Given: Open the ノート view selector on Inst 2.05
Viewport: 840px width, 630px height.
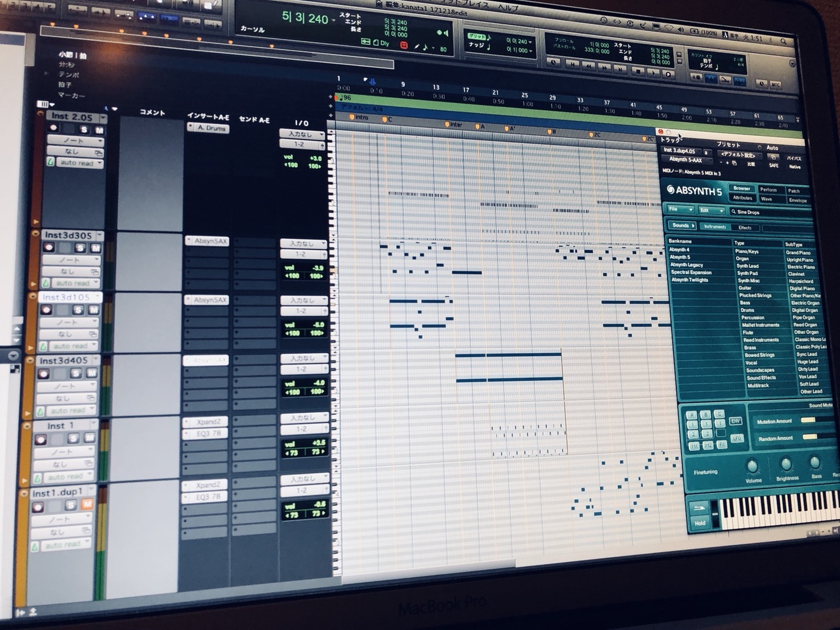Looking at the screenshot, I should tap(76, 141).
